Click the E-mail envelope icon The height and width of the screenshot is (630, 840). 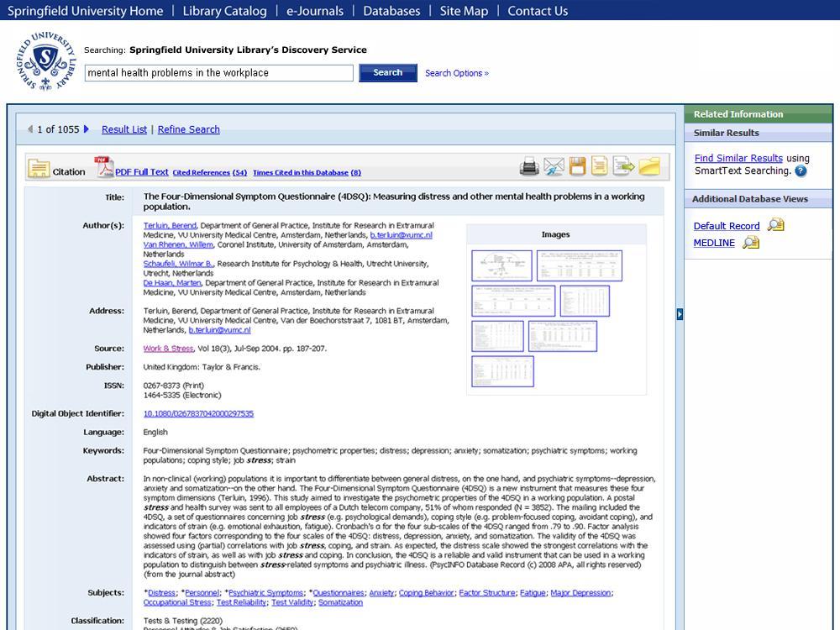click(554, 166)
